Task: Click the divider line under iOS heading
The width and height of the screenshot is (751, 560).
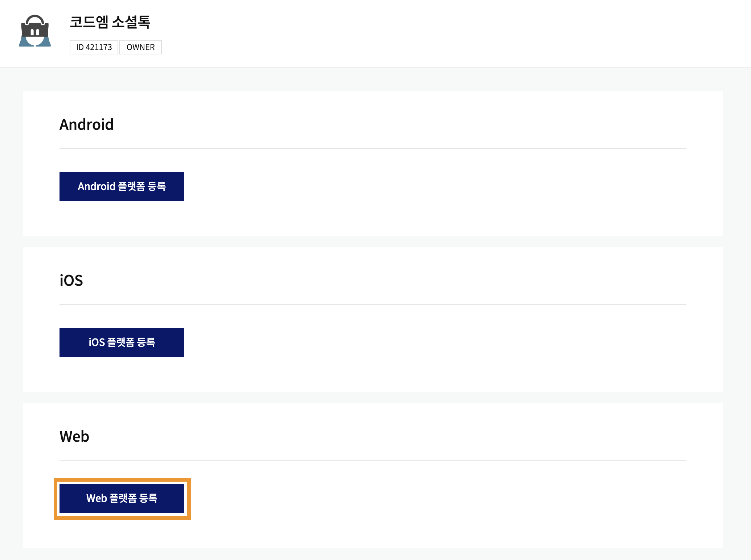Action: click(x=373, y=304)
